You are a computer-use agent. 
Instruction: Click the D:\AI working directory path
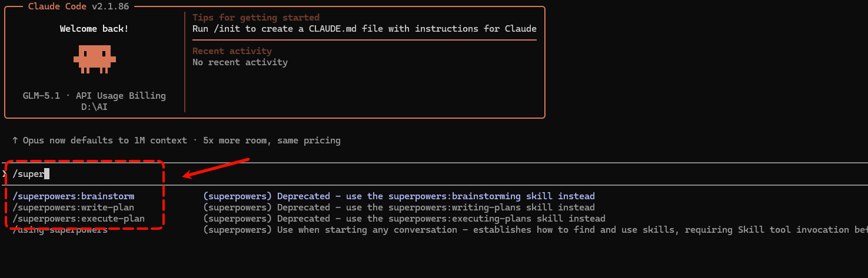94,107
